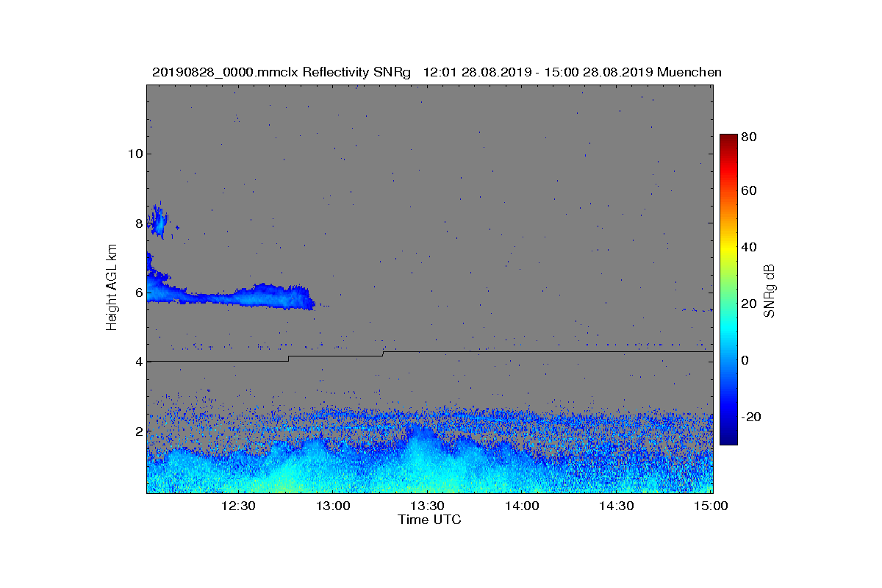Click the colorbar value -20
The image size is (882, 588).
pos(751,417)
